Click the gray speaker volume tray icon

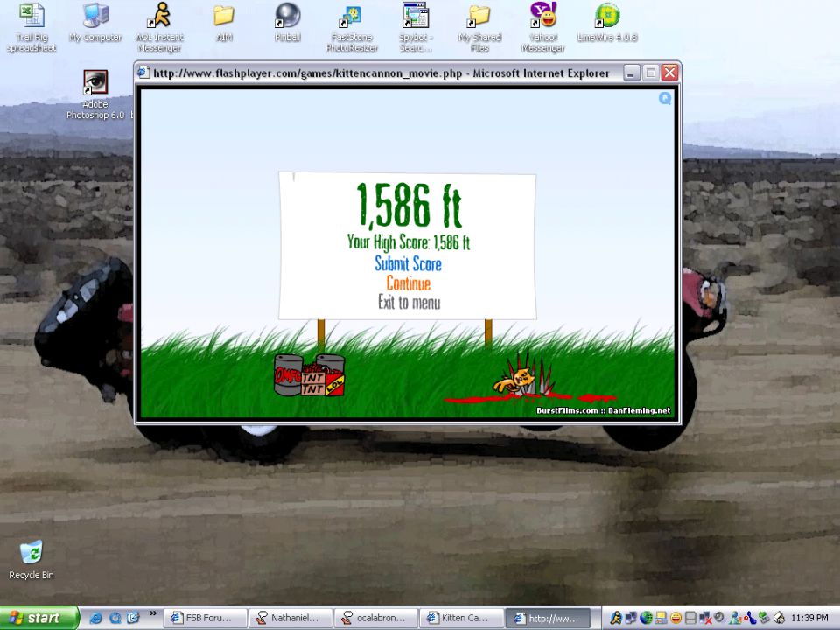click(x=719, y=617)
